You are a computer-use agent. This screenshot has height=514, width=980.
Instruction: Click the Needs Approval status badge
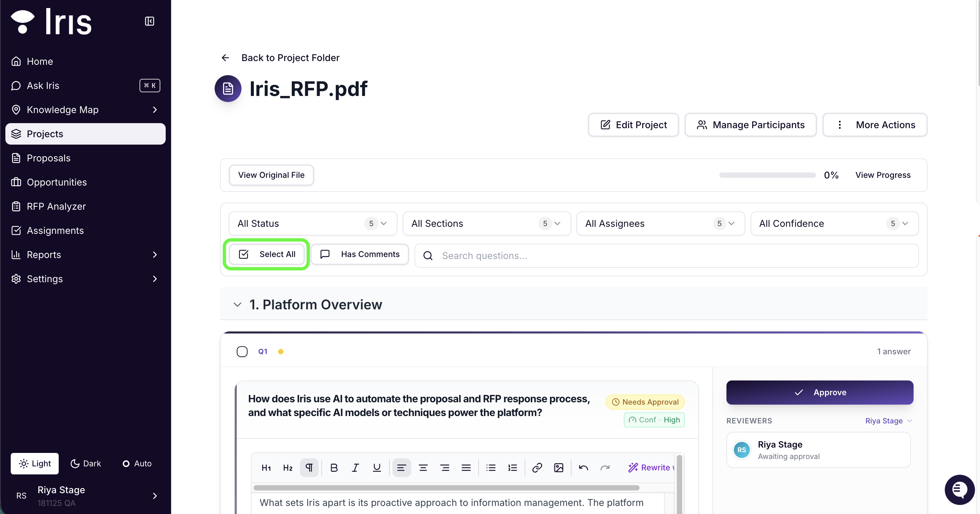[x=645, y=402]
